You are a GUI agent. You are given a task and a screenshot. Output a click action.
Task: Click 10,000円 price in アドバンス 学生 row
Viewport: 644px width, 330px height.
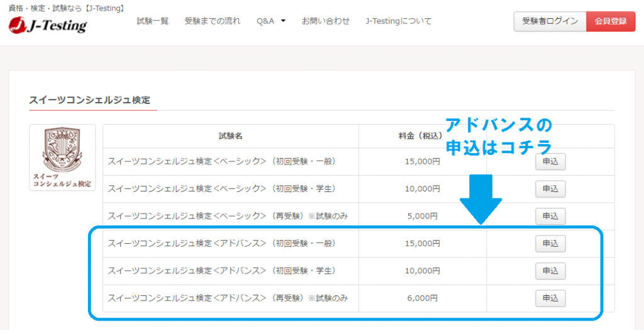pyautogui.click(x=423, y=271)
